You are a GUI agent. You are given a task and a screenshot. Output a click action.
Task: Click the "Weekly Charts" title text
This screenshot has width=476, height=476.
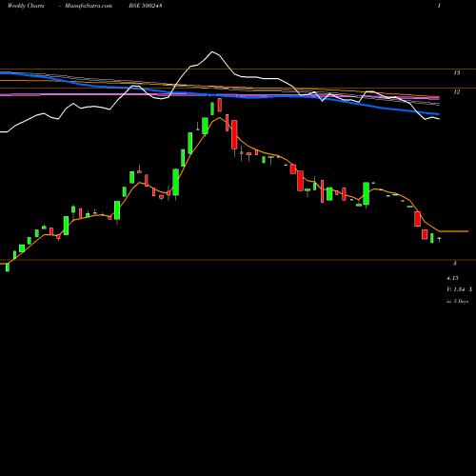click(26, 6)
